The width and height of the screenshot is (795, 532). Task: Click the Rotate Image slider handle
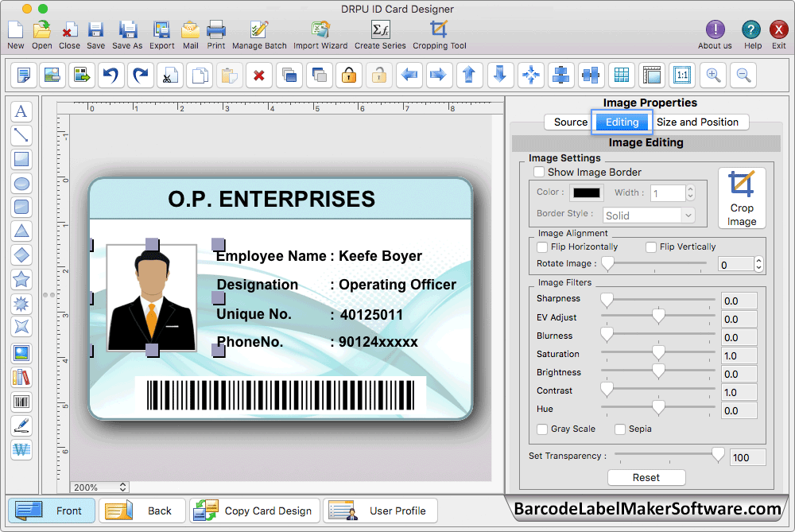click(607, 264)
